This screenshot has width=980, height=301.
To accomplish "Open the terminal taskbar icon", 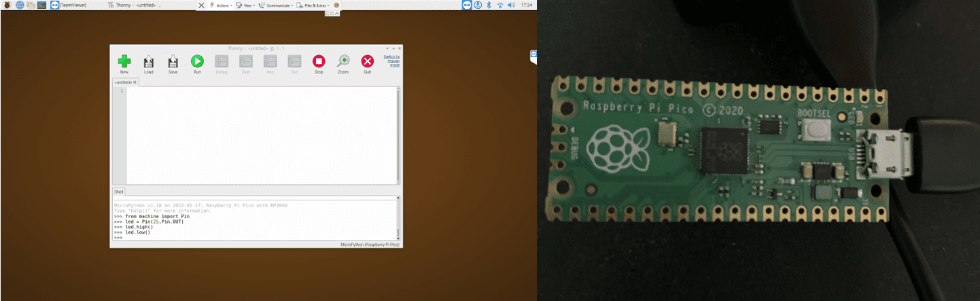I will tap(42, 5).
